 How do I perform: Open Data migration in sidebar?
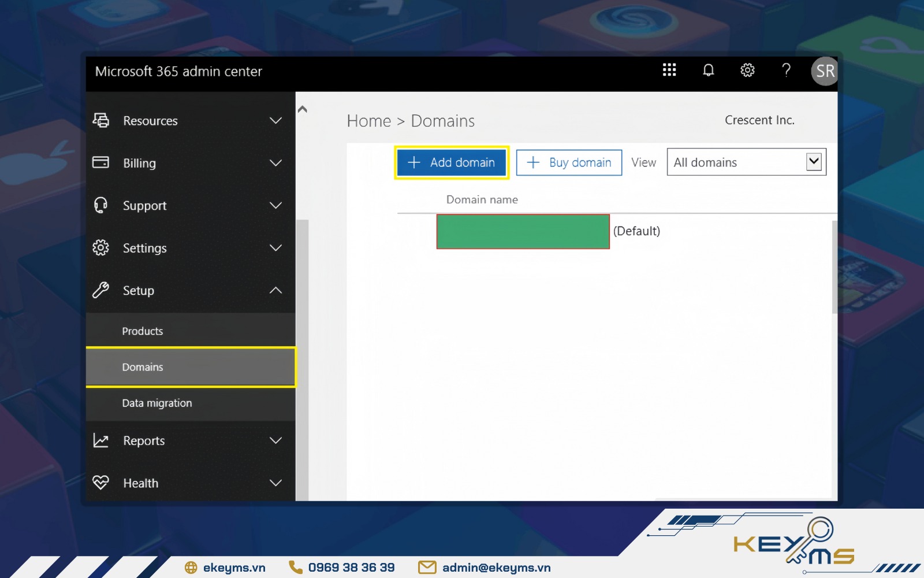(x=191, y=403)
